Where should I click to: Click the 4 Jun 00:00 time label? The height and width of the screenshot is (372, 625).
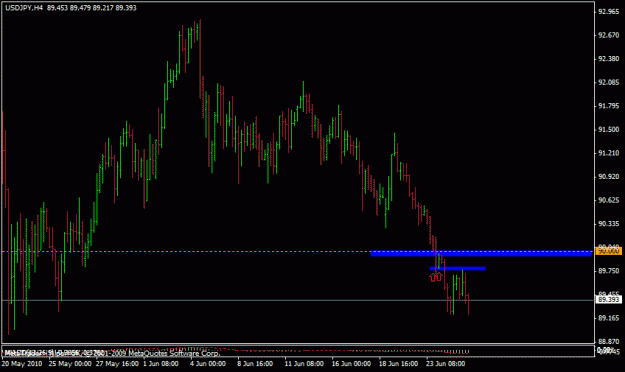[x=208, y=364]
